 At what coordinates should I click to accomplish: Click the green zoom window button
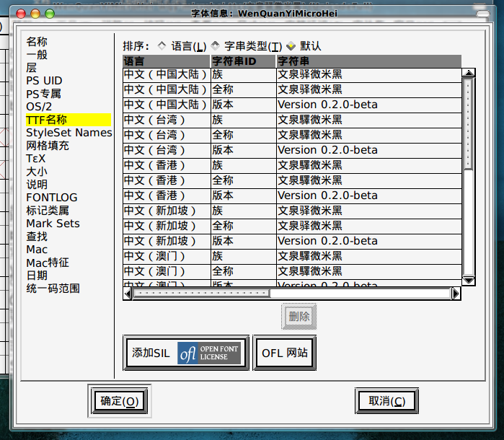[x=50, y=14]
